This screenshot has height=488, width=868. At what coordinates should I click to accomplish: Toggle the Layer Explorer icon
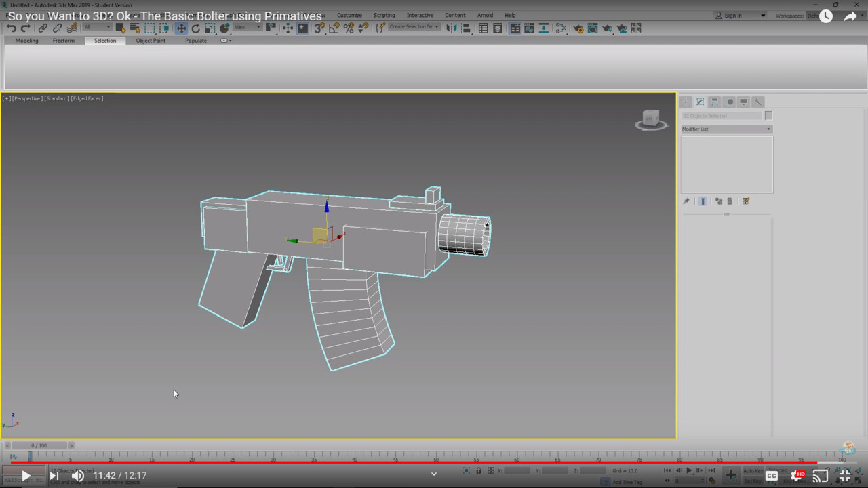(498, 28)
